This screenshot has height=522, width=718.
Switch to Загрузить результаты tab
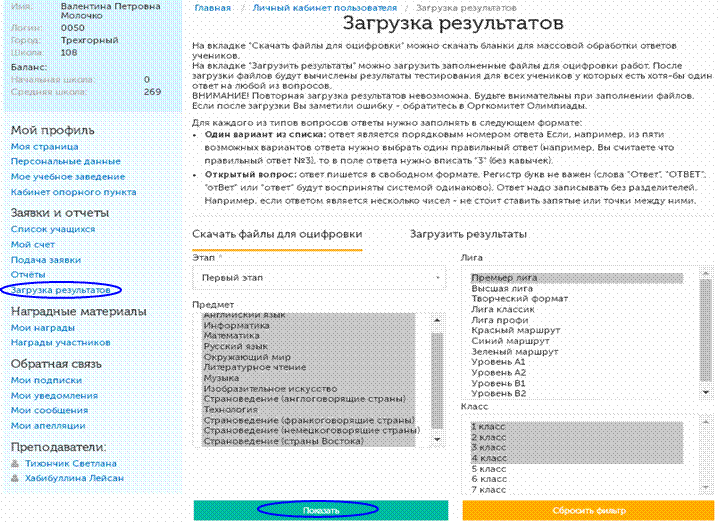pos(468,234)
